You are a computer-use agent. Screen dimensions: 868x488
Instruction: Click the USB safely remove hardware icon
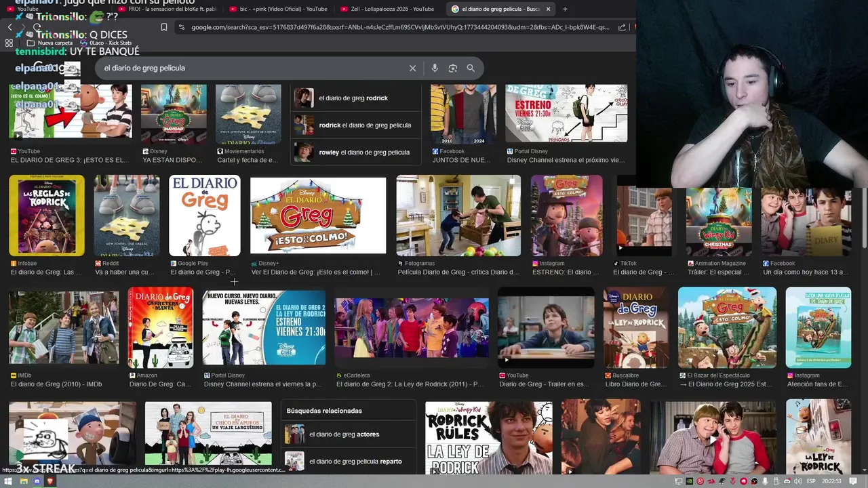tap(776, 481)
